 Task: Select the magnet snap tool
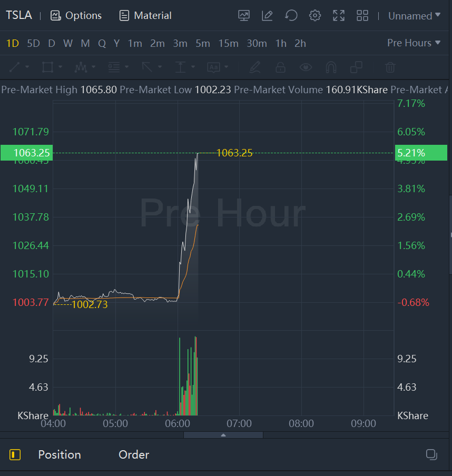(331, 67)
